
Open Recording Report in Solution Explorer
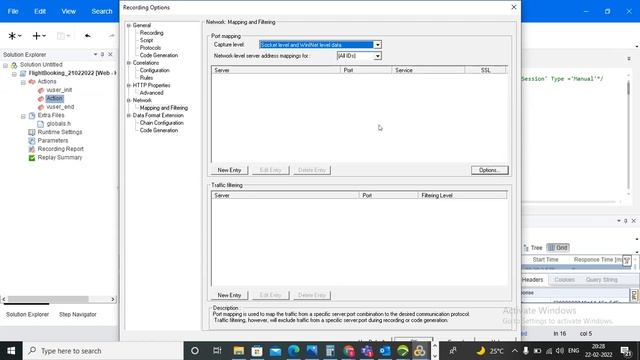pos(60,149)
